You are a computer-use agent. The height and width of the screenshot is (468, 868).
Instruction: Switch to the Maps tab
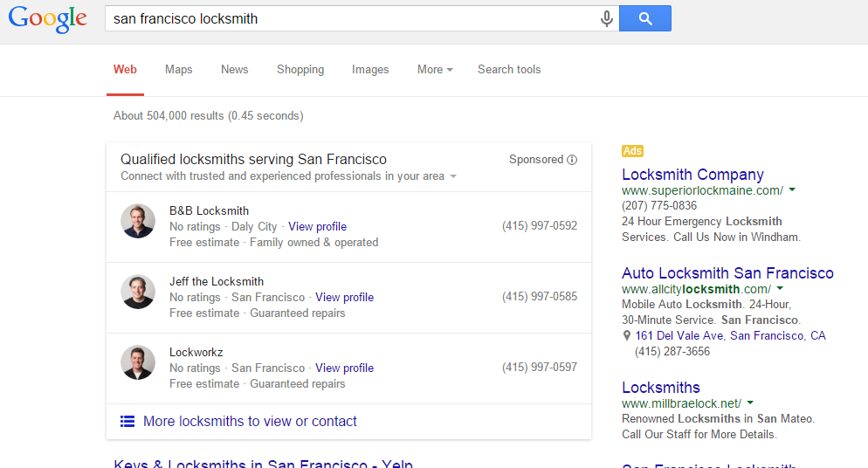[x=178, y=70]
